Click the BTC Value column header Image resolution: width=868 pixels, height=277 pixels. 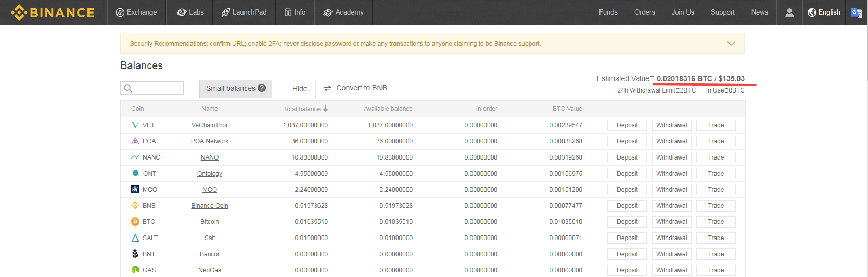coord(567,109)
